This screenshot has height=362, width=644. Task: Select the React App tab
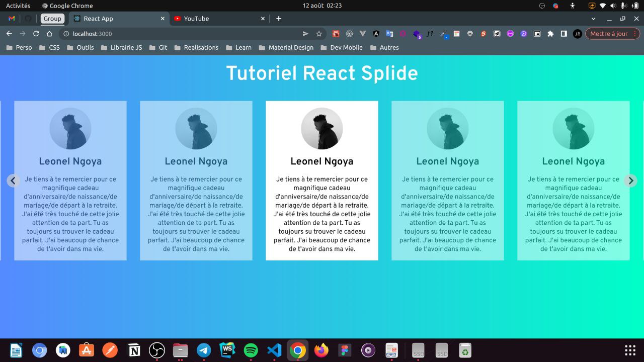(x=119, y=19)
